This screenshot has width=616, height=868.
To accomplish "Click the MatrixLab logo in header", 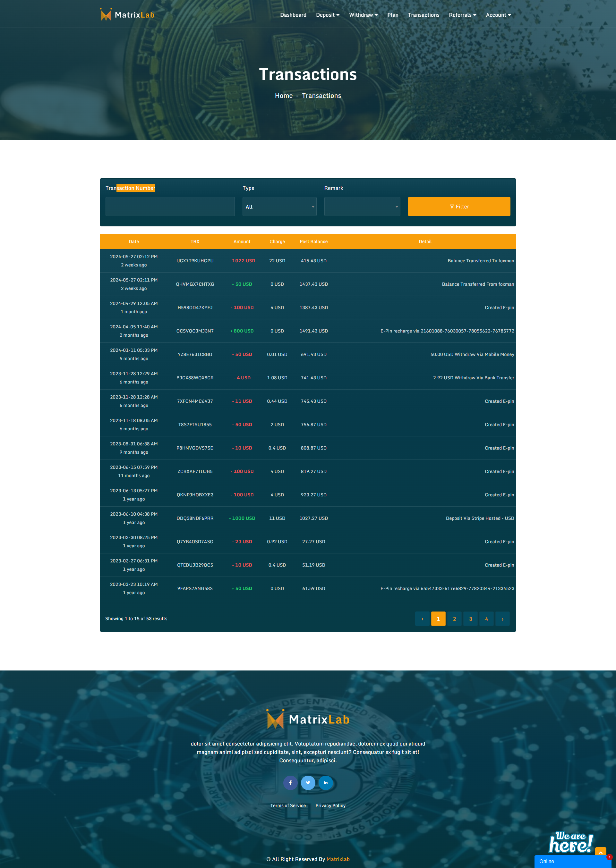I will click(127, 15).
